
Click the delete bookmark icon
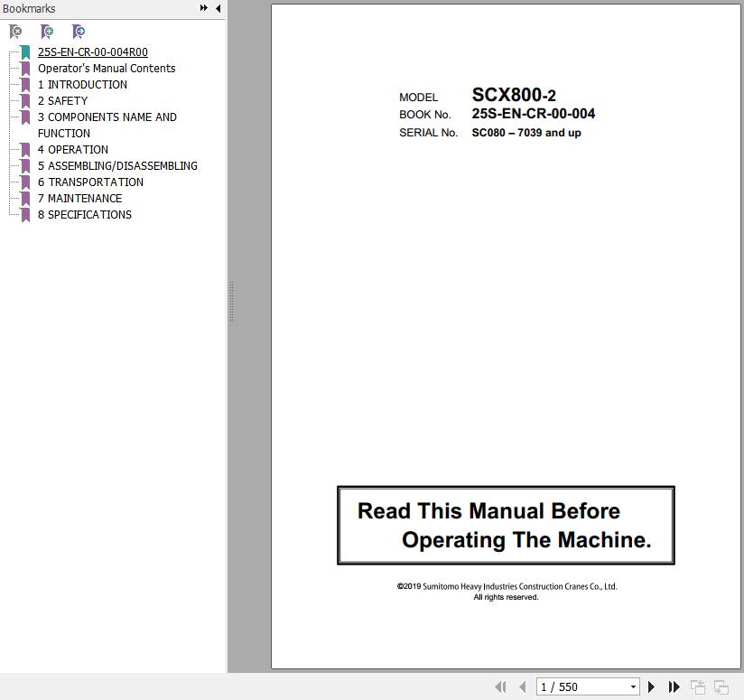pos(15,32)
